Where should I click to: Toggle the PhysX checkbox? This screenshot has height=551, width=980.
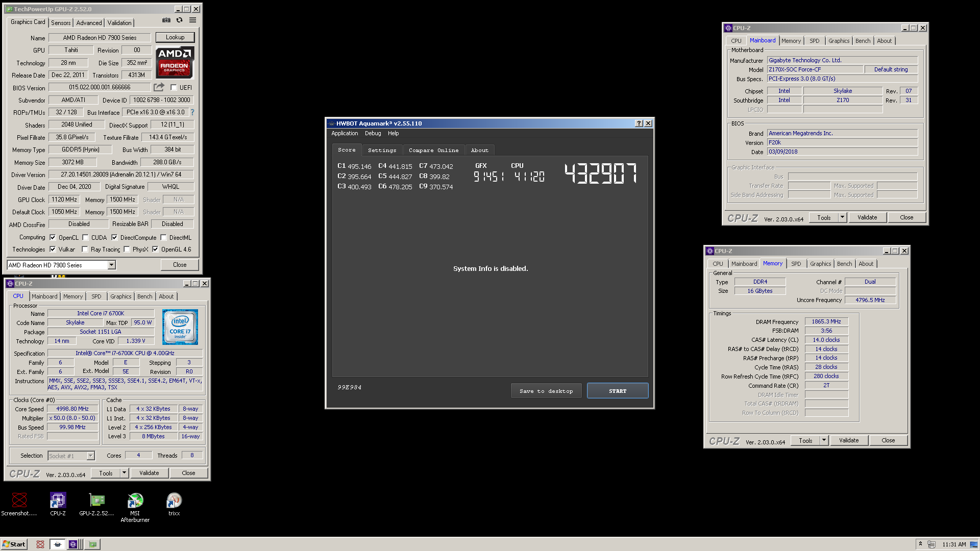127,249
